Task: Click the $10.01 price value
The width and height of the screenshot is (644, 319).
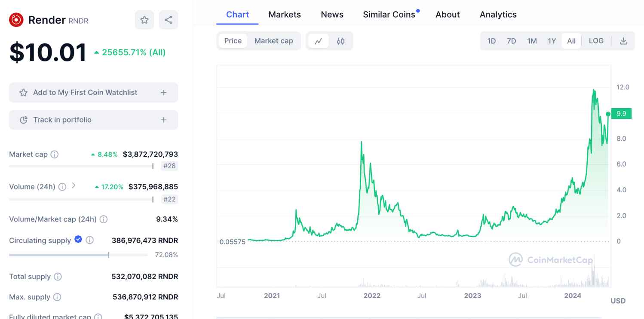Action: (x=48, y=52)
